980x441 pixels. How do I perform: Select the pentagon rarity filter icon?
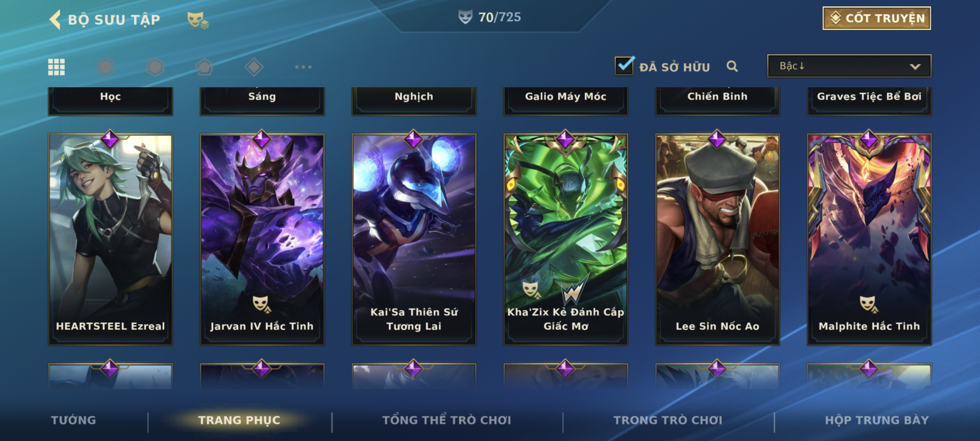[x=205, y=67]
